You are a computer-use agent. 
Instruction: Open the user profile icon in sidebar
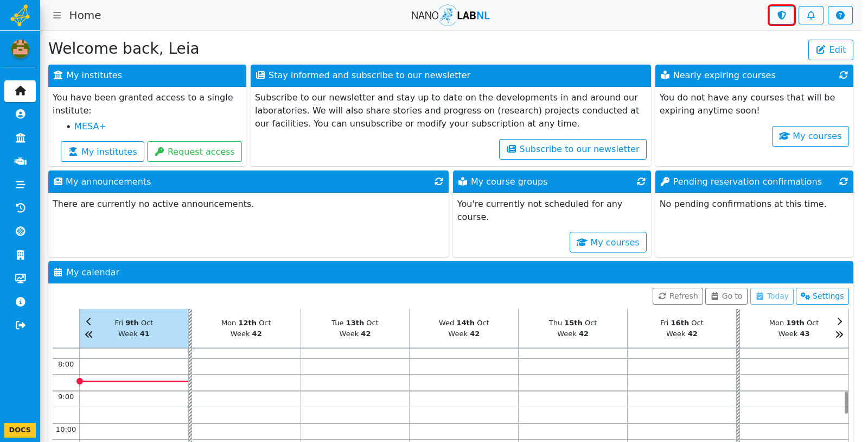click(x=20, y=114)
